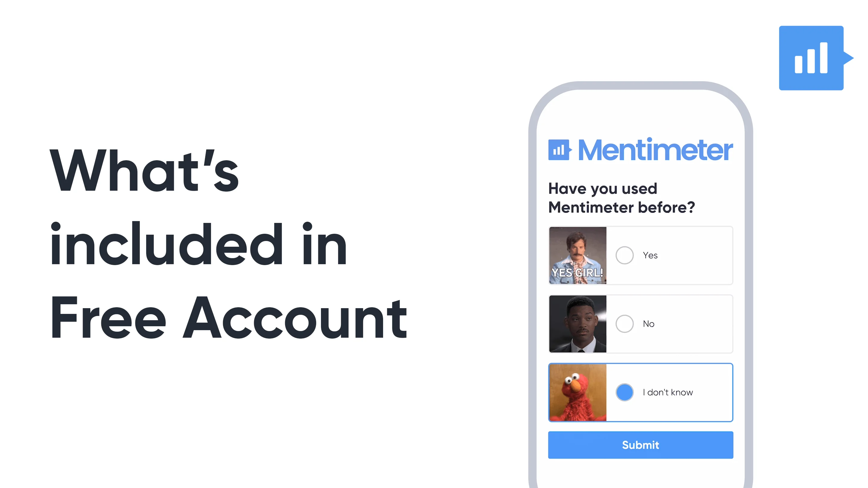Click the Submit button

[x=640, y=445]
